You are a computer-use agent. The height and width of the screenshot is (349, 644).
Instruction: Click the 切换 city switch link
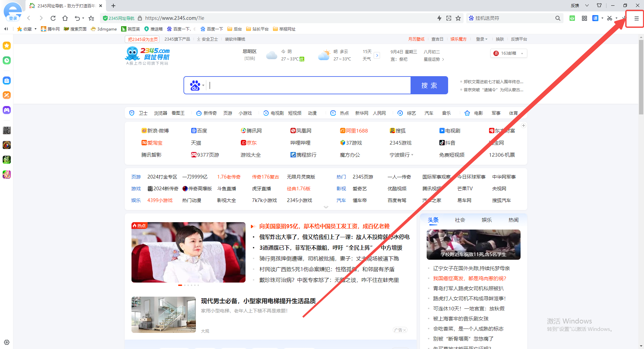[x=250, y=58]
